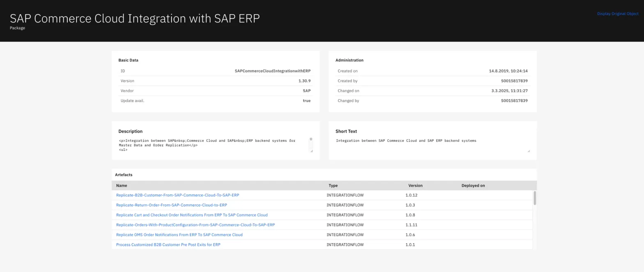Click the Changed on date 3.3.2025
The height and width of the screenshot is (272, 644).
509,91
